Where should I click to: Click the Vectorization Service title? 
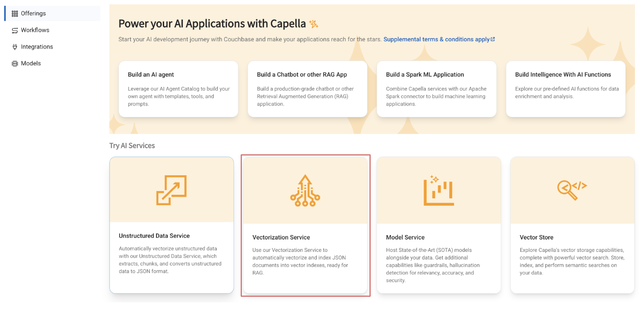click(281, 237)
